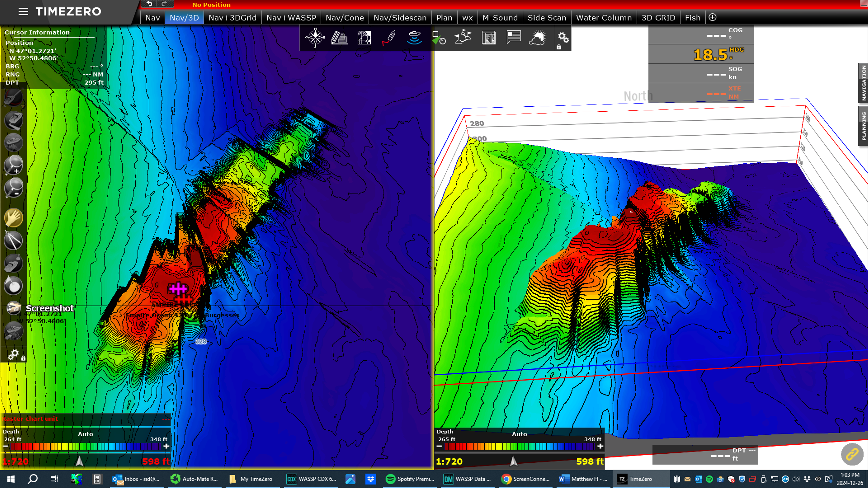868x488 pixels.
Task: Toggle the Auto depth shading on left chart
Action: [x=85, y=434]
